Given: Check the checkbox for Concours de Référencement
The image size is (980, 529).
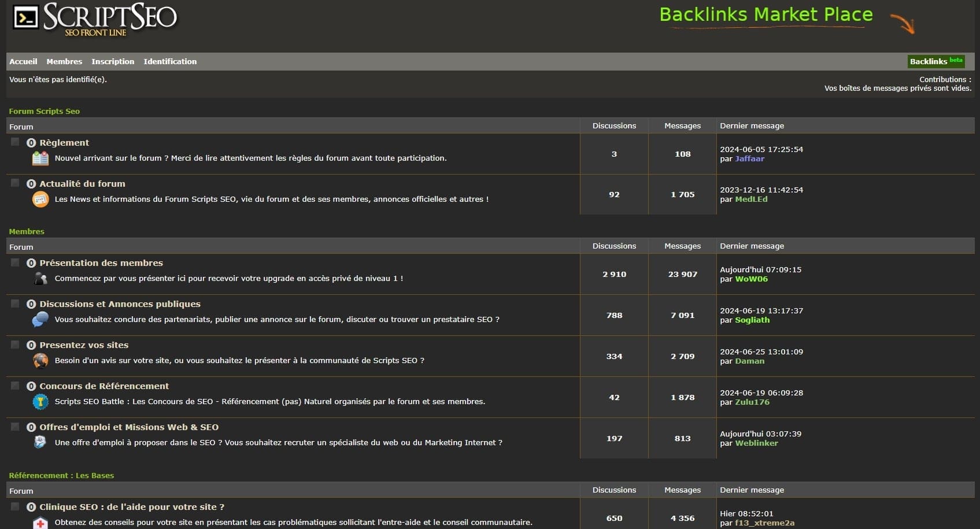Looking at the screenshot, I should [14, 385].
